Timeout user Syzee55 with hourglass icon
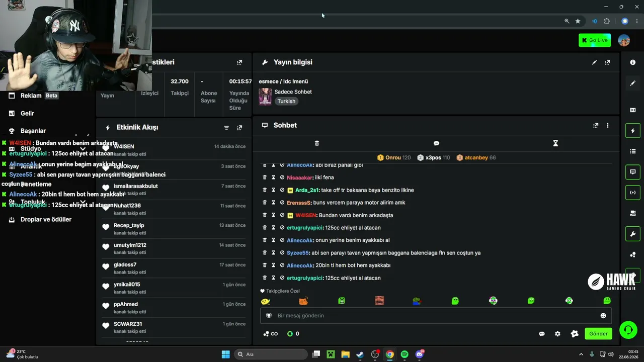644x362 pixels. coord(273,253)
